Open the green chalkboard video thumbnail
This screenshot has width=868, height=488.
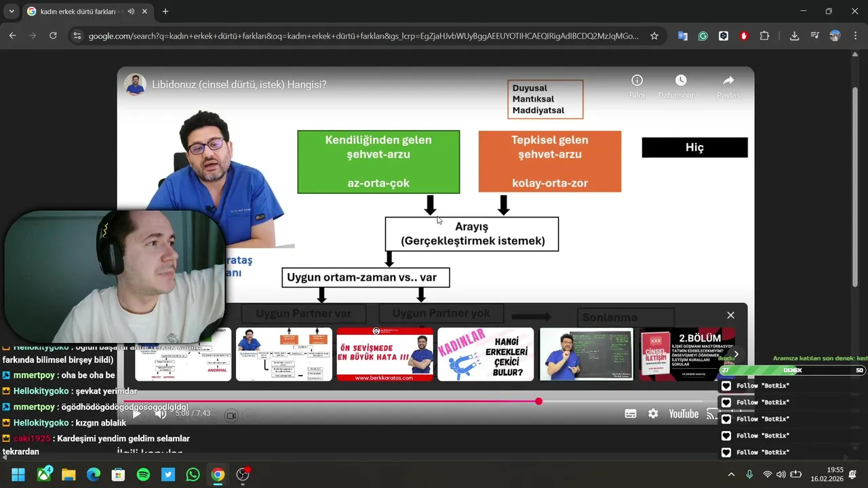(587, 354)
